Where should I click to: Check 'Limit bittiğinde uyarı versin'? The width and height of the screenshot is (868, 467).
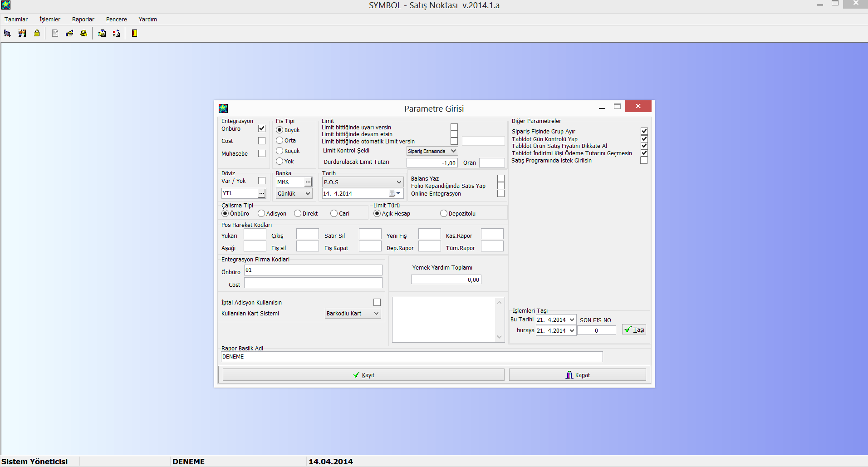point(454,127)
